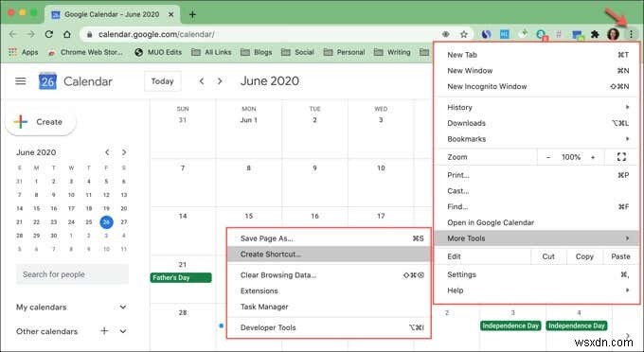Screen dimensions: 644x352
Task: Click the browser back arrow
Action: (12, 34)
